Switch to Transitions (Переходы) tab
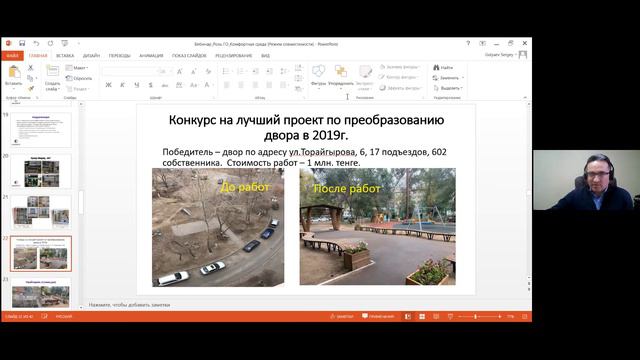Screen dimensions: 640x360 point(120,56)
